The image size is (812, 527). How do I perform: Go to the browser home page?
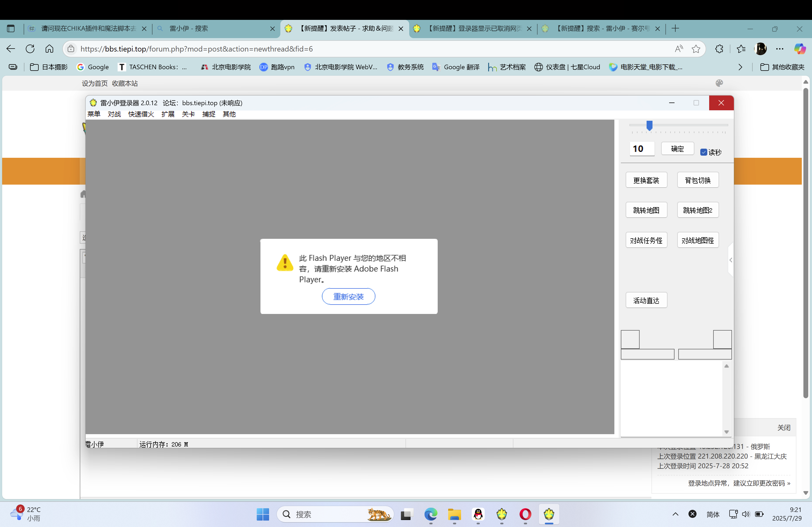point(49,49)
